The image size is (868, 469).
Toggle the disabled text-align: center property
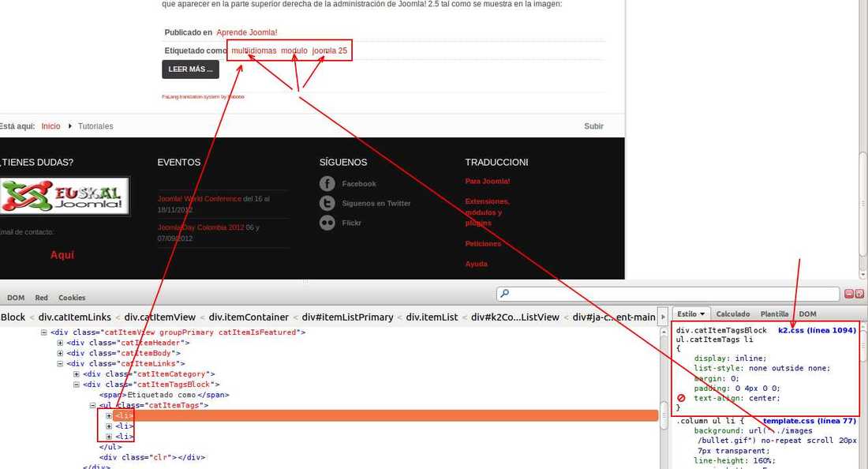pos(681,398)
